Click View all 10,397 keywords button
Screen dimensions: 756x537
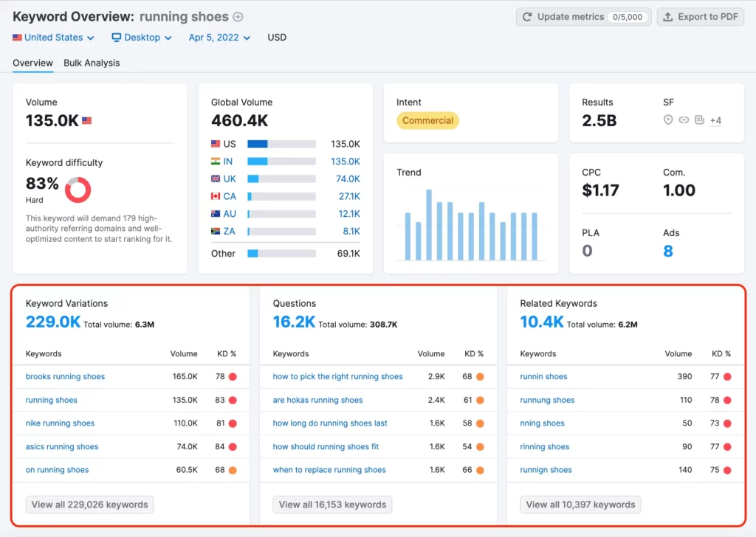tap(580, 505)
